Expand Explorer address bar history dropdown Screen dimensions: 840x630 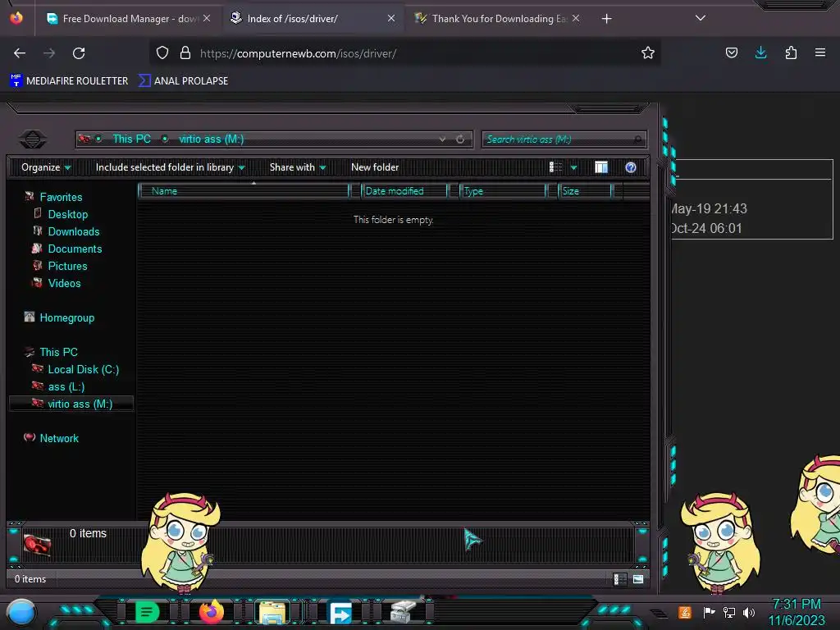pos(442,139)
